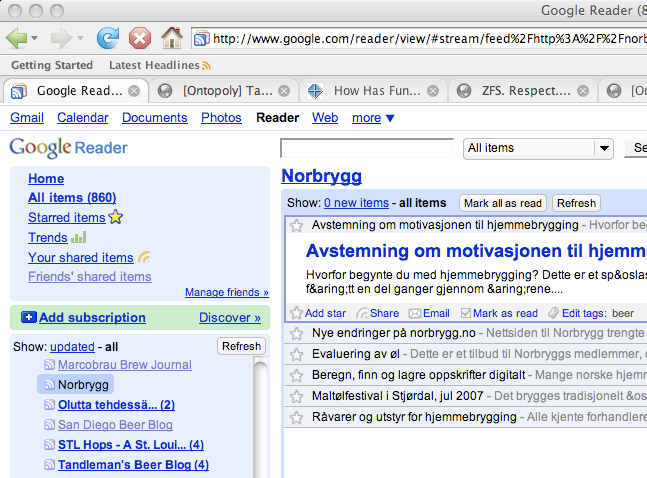Open the Manage friends link

tap(226, 293)
